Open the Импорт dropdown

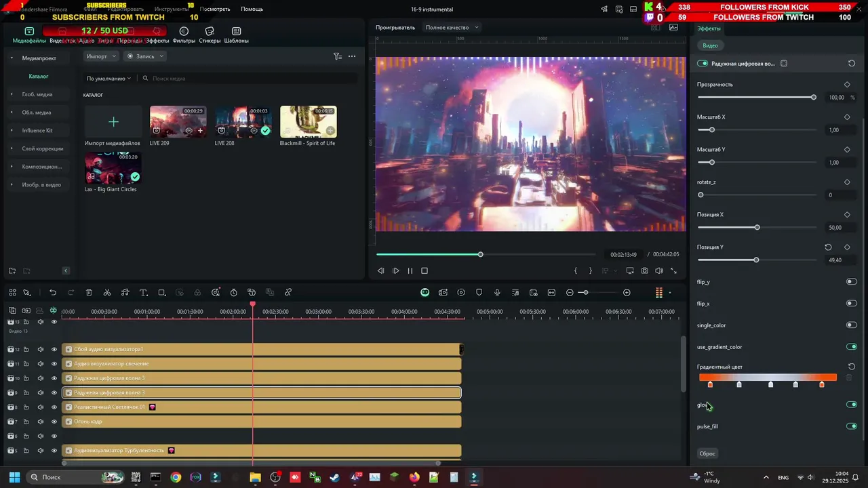click(101, 56)
